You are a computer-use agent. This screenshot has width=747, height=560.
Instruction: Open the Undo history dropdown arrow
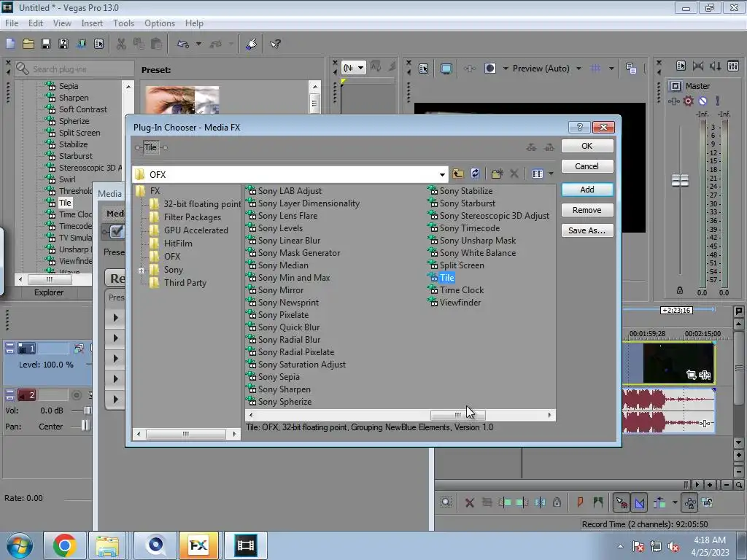[198, 44]
